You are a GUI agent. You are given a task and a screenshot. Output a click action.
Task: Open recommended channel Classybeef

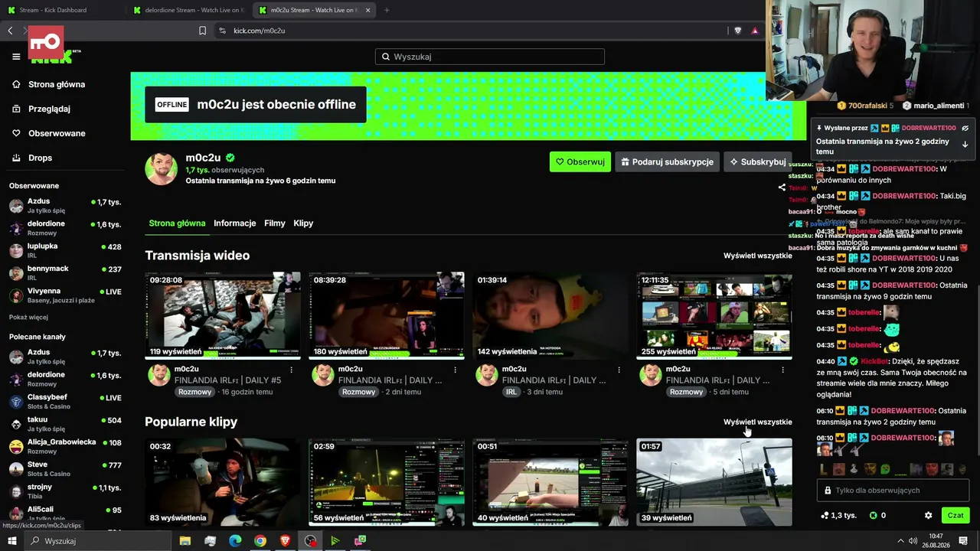coord(65,402)
